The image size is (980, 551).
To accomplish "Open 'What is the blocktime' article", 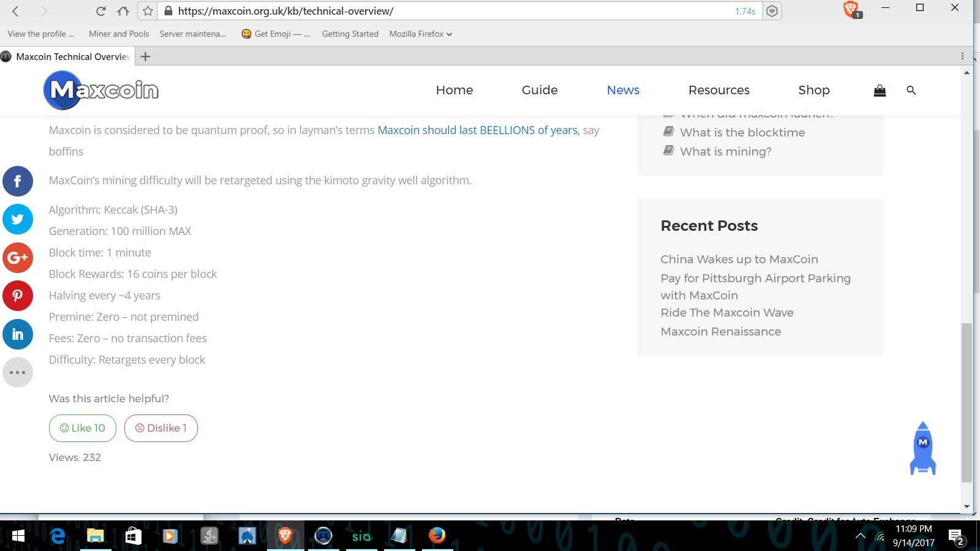I will [742, 132].
